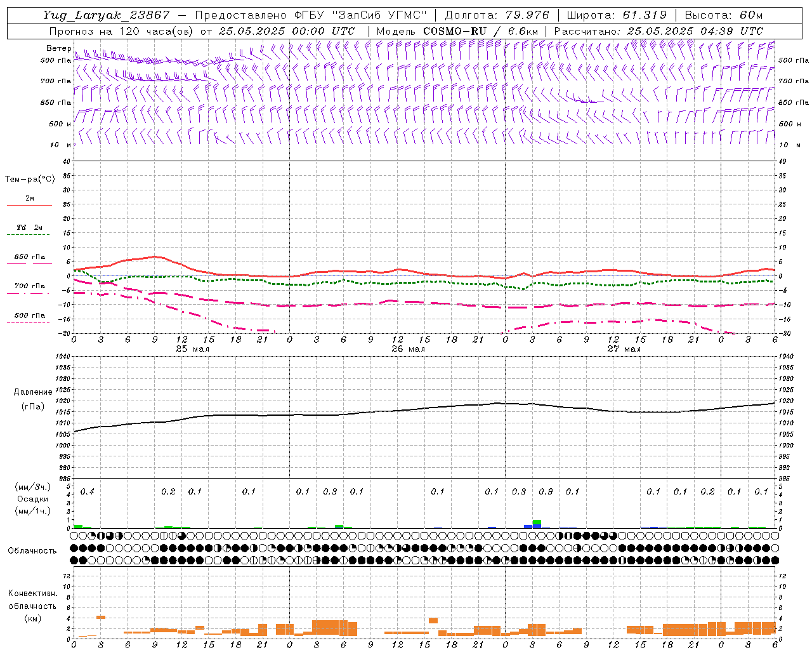Click the 2м temperature legend entry
The height and width of the screenshot is (650, 812).
pos(29,199)
